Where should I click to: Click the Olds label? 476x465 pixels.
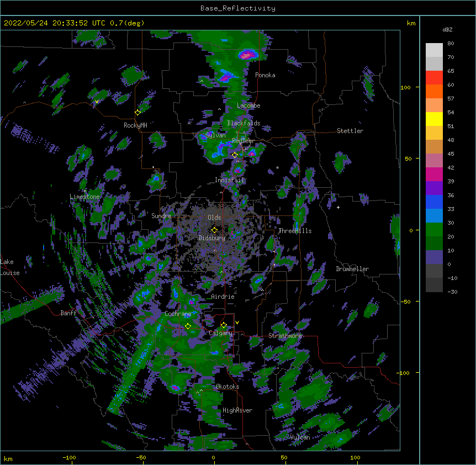click(x=214, y=218)
